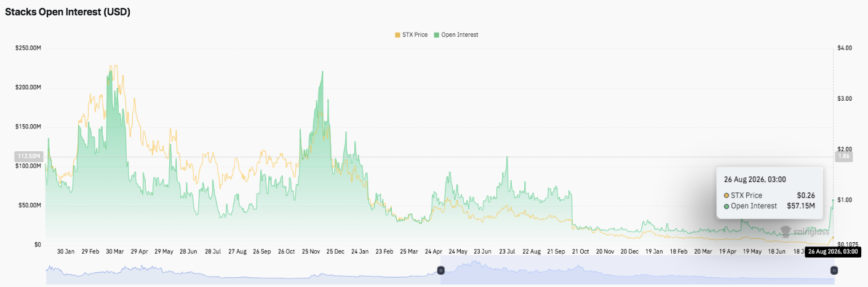Click the 25 Nov x-axis label
The height and width of the screenshot is (287, 868).
coord(311,252)
